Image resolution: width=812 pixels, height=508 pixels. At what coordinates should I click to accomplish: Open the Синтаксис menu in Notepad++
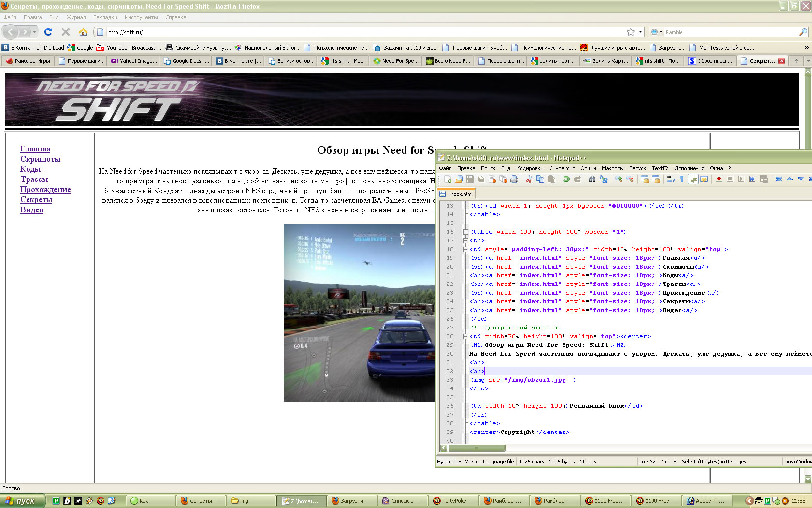pos(562,168)
